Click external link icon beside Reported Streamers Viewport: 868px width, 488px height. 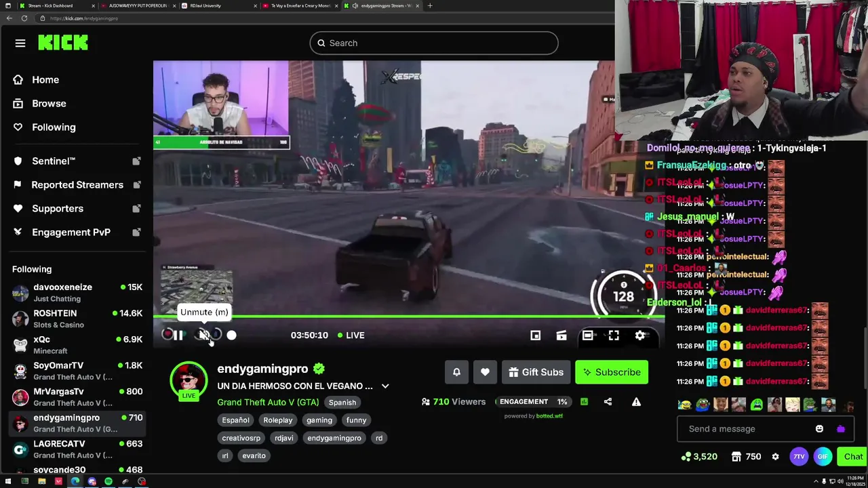point(136,185)
